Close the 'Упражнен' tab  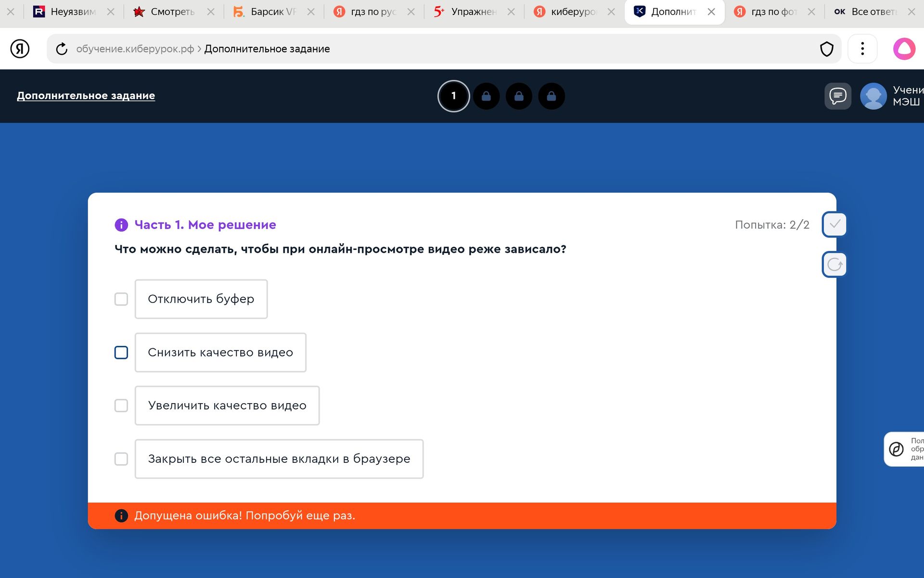pos(511,12)
